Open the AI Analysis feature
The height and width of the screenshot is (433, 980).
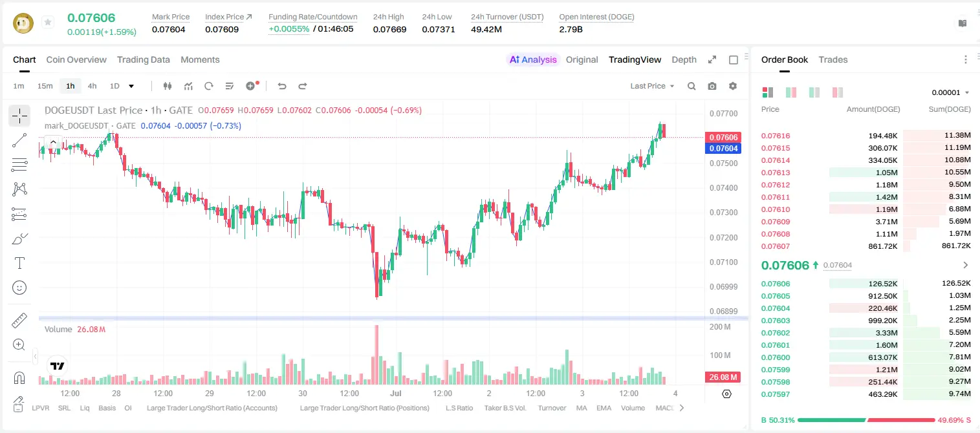(532, 59)
